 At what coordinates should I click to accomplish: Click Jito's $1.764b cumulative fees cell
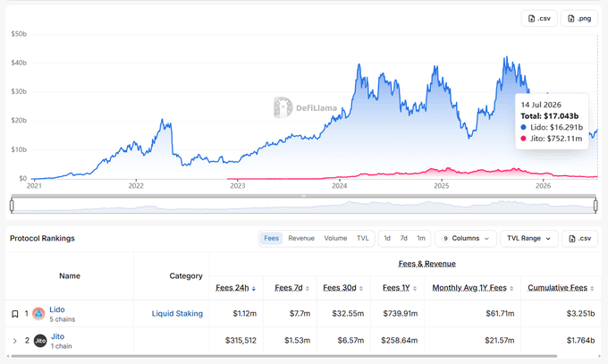point(580,341)
